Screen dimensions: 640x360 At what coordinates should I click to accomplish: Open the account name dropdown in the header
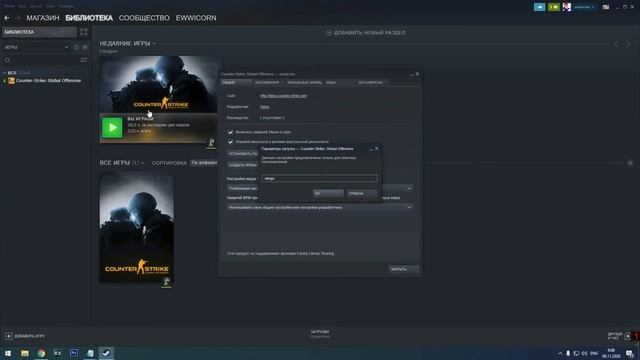(x=584, y=7)
